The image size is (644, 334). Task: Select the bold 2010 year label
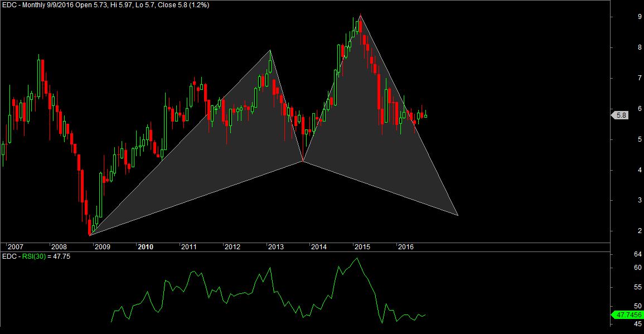[x=146, y=247]
